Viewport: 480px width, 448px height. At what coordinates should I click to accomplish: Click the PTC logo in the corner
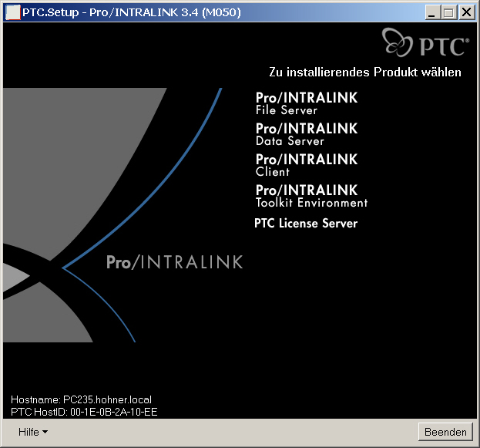tap(425, 42)
